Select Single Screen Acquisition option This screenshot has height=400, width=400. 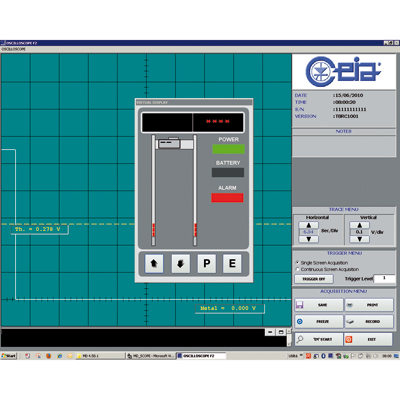(297, 263)
